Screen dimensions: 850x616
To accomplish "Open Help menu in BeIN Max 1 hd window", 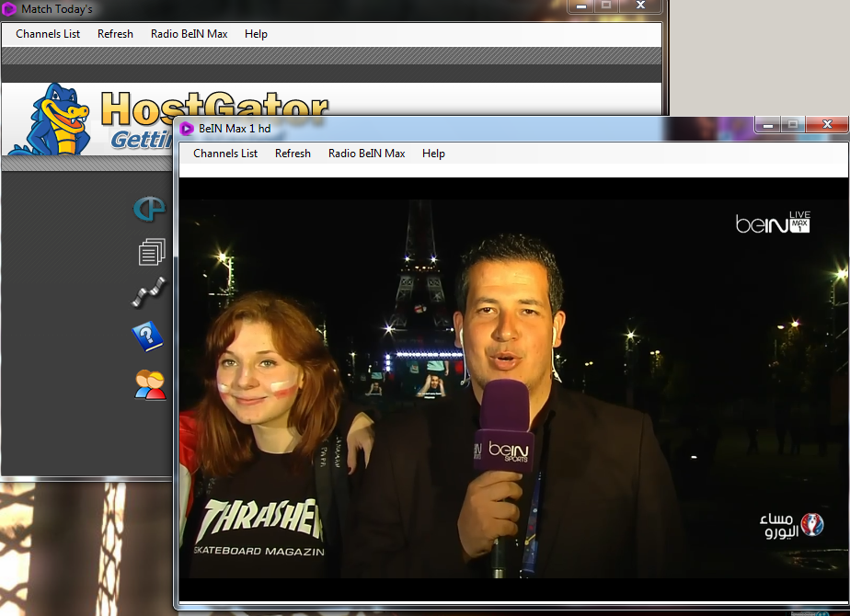I will pos(433,154).
